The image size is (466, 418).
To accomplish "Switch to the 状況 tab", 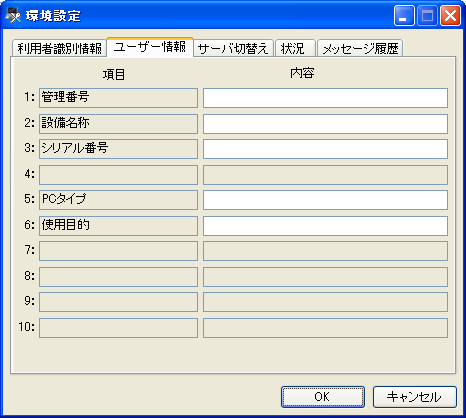I will click(295, 48).
